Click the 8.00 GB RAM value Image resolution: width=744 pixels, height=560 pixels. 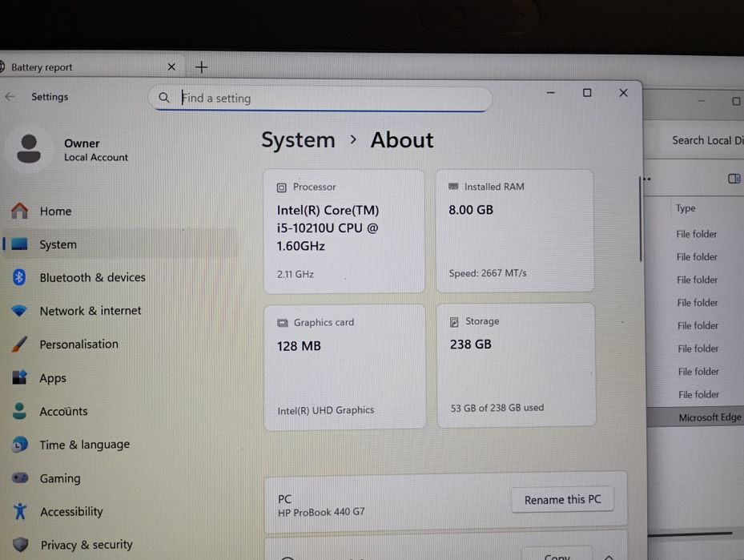[x=471, y=210]
